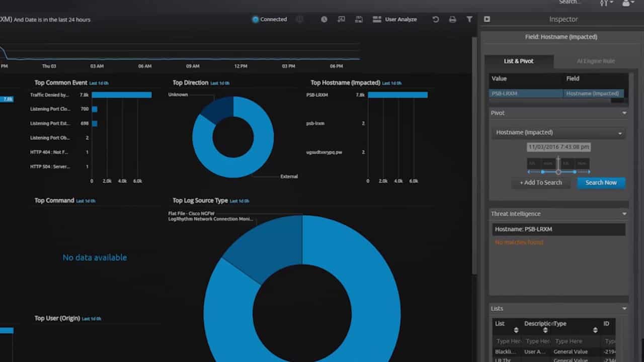Open the user account menu icon
The image size is (644, 362).
point(628,3)
